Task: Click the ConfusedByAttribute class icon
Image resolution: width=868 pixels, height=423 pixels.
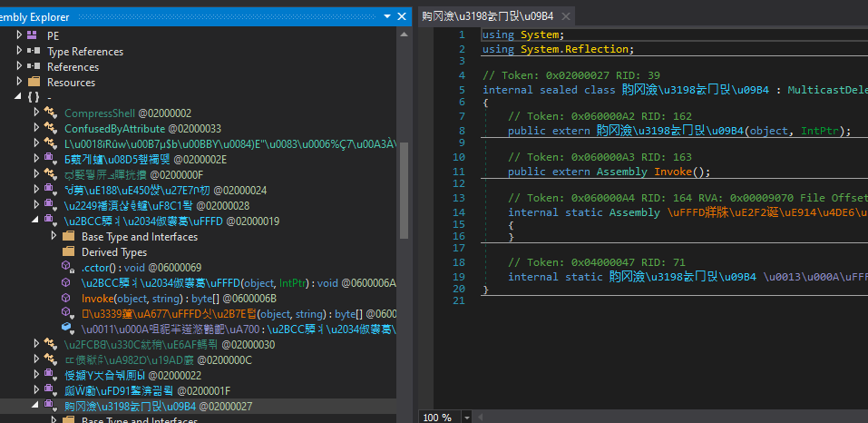Action: pos(52,129)
